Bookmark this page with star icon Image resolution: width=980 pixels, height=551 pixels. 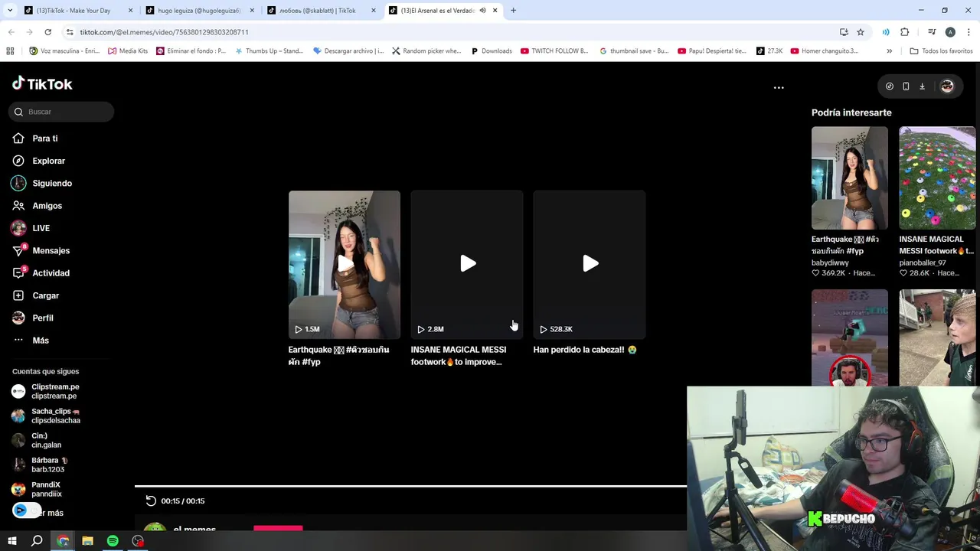coord(861,32)
